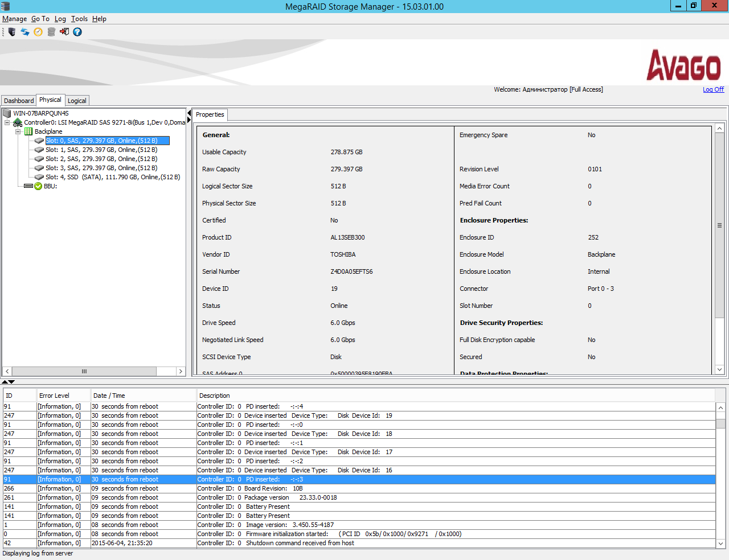Image resolution: width=729 pixels, height=560 pixels.
Task: Select log row 'Board Revision: 10B'
Action: pyautogui.click(x=359, y=488)
